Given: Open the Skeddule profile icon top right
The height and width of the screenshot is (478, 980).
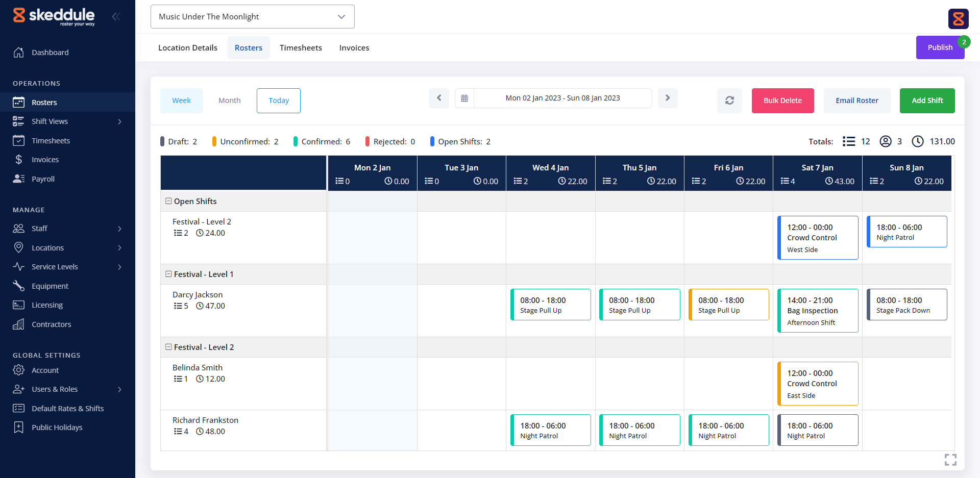Looking at the screenshot, I should (x=958, y=19).
